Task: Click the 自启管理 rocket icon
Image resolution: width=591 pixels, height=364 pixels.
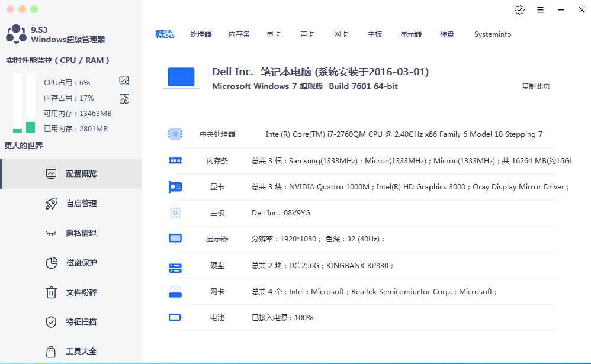Action: coord(52,204)
